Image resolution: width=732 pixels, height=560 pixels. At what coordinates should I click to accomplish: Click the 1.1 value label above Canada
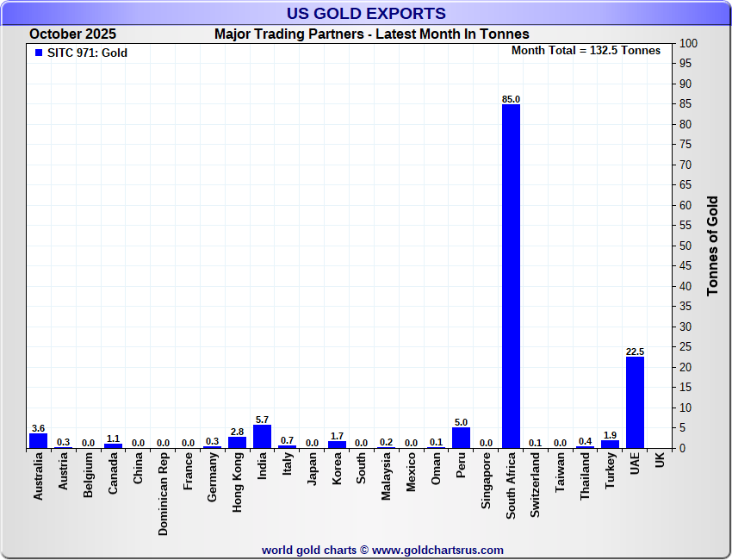[x=113, y=439]
